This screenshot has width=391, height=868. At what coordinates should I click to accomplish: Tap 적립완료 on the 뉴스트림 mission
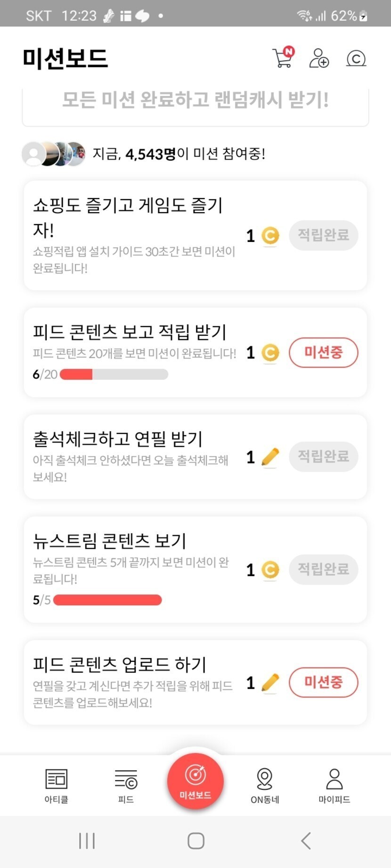click(323, 569)
